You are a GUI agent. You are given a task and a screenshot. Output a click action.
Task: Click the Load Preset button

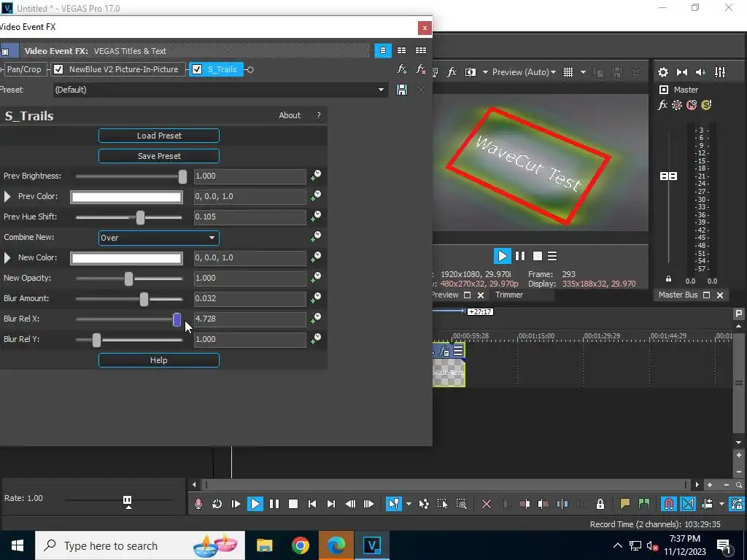(158, 136)
